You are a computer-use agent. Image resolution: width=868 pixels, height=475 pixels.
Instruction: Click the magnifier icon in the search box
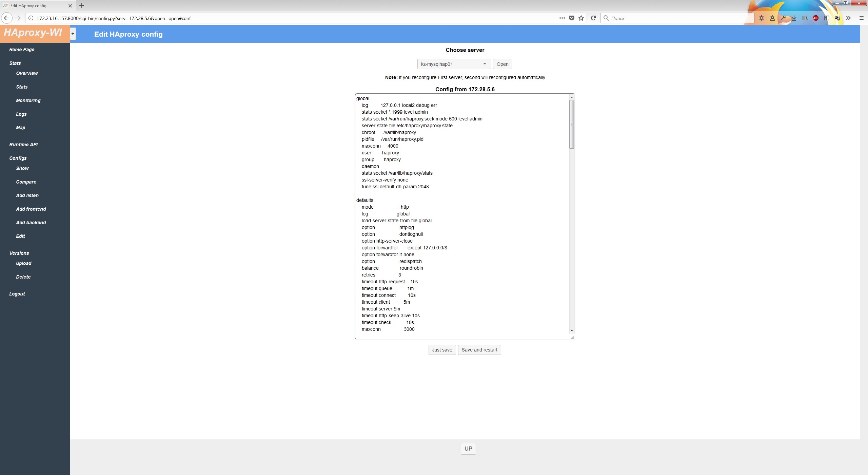[x=606, y=18]
